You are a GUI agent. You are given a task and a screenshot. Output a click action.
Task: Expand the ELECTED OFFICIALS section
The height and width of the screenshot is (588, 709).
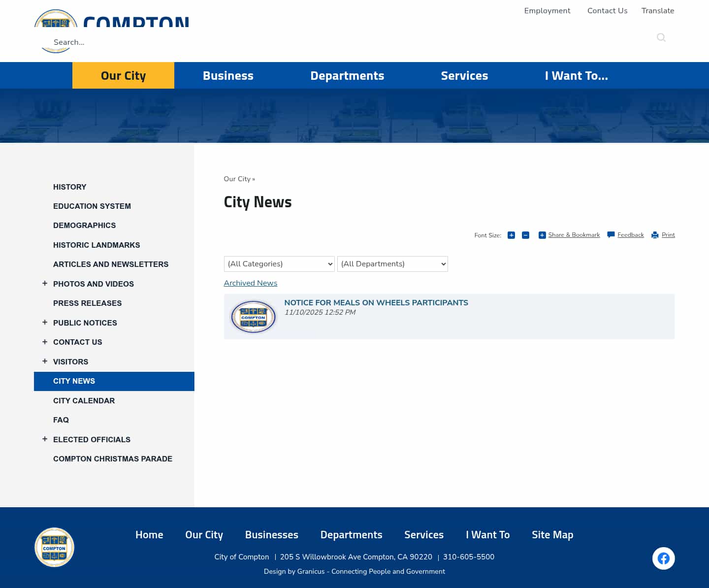coord(45,439)
